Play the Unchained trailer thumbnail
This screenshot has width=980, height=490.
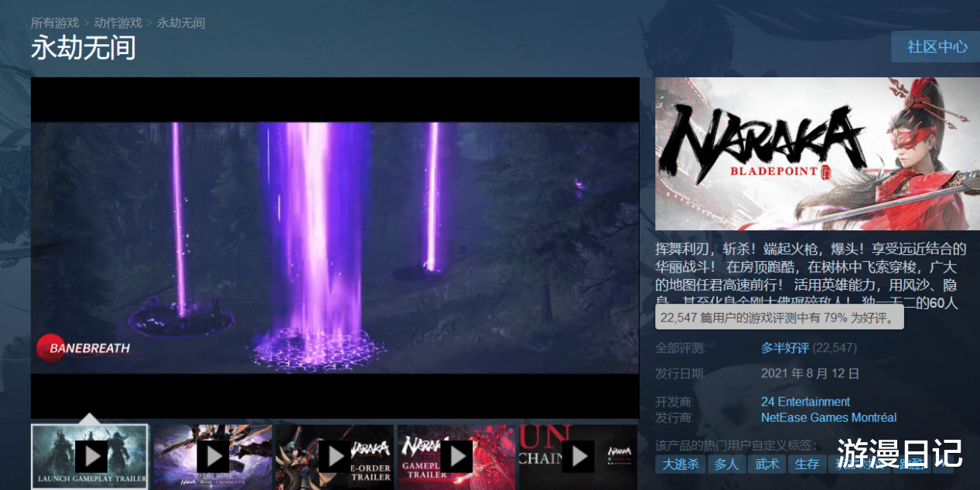[x=579, y=457]
